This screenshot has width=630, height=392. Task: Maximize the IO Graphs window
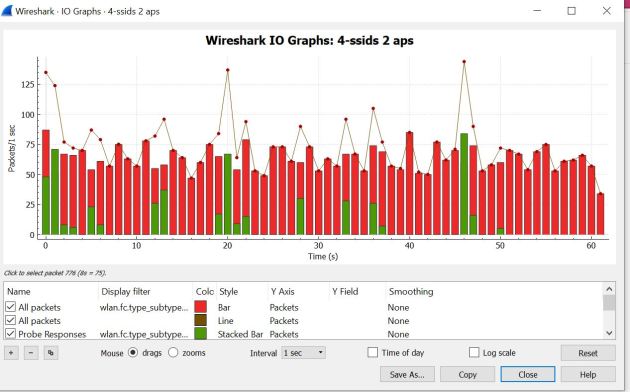[571, 11]
